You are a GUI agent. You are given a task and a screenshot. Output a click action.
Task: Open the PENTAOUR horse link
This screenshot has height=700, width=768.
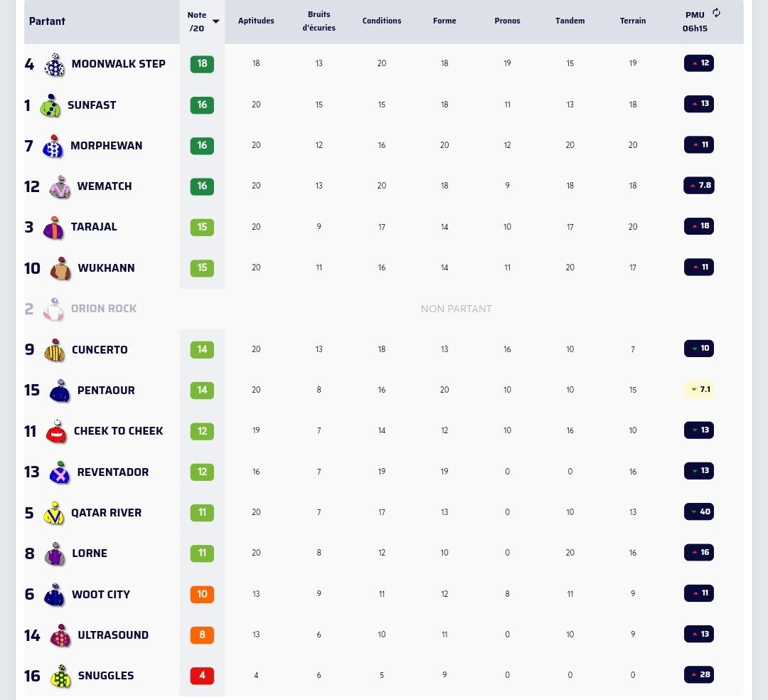click(106, 391)
